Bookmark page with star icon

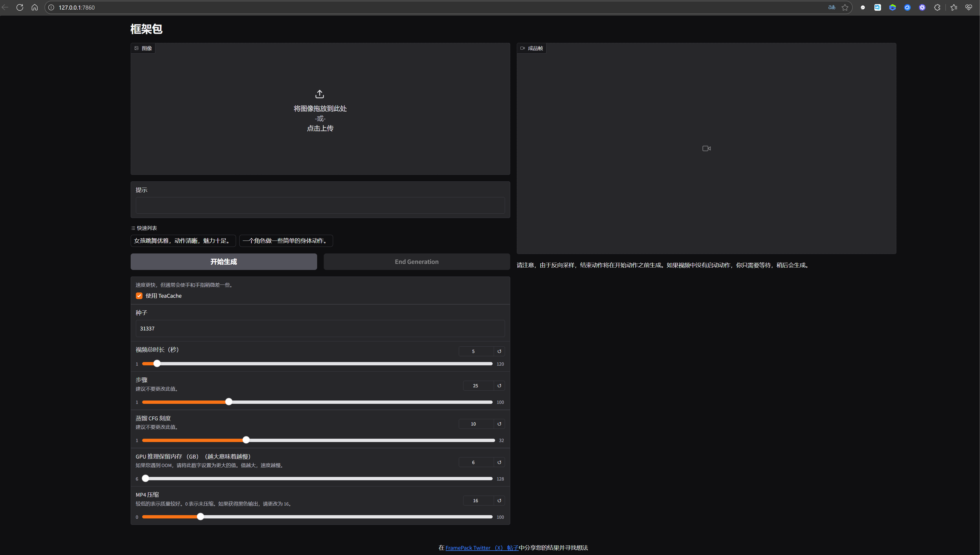[845, 7]
